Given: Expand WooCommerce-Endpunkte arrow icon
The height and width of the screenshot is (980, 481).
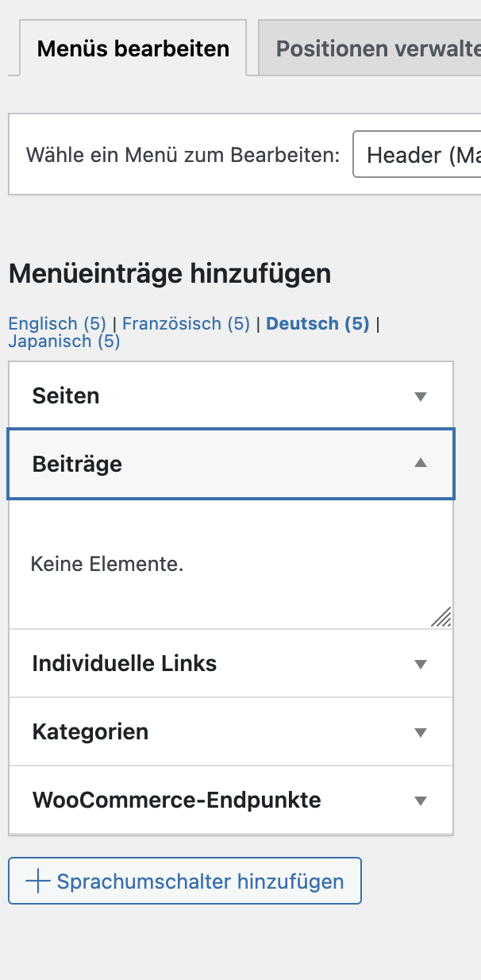Looking at the screenshot, I should click(421, 801).
